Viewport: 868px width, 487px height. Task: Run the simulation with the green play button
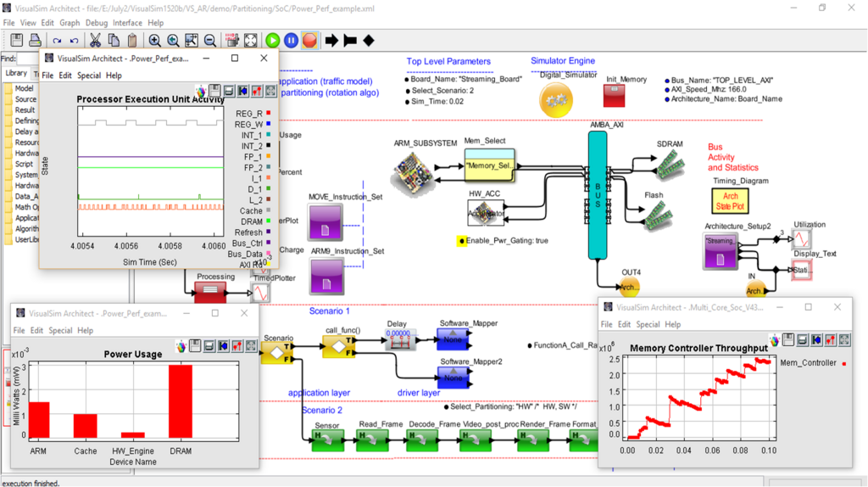pos(272,40)
